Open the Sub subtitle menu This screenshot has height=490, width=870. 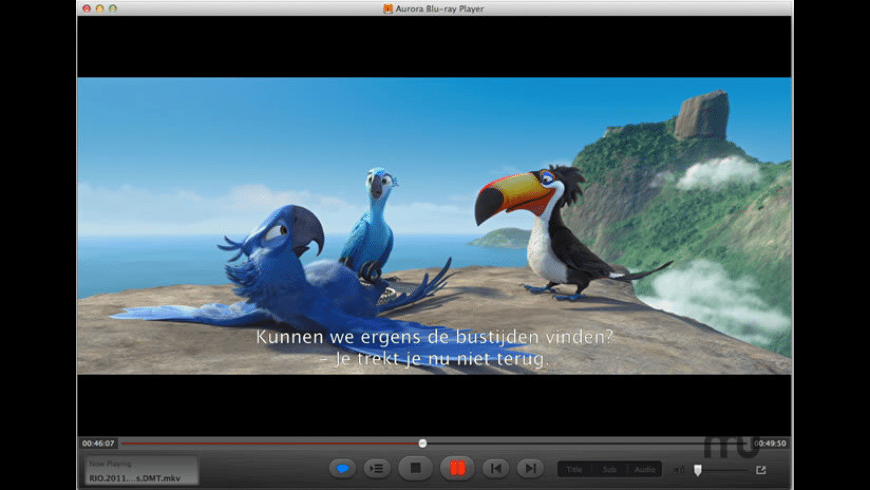point(609,469)
